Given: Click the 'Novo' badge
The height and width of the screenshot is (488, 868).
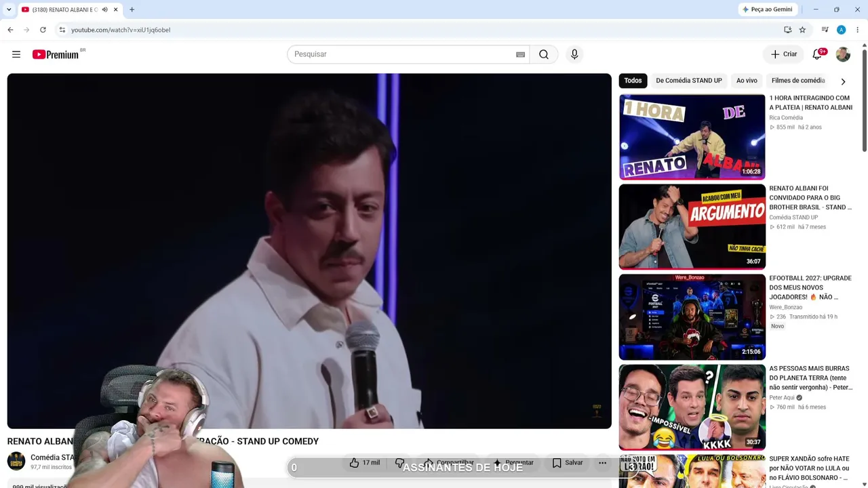Looking at the screenshot, I should click(777, 326).
